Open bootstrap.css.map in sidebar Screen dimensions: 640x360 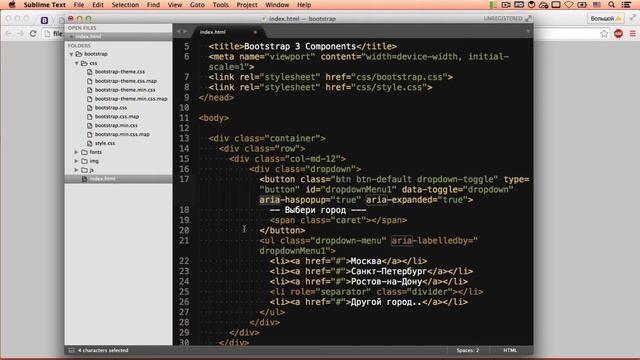point(117,117)
